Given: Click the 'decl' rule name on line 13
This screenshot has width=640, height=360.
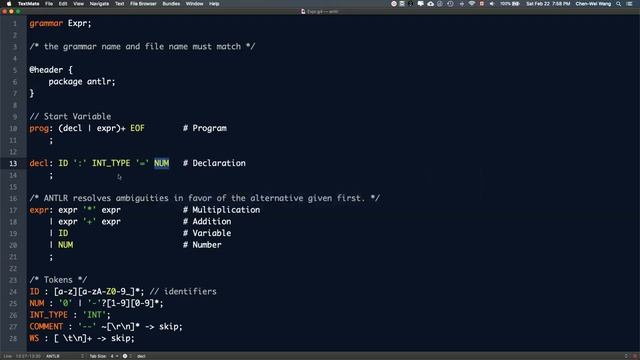Looking at the screenshot, I should pos(39,163).
